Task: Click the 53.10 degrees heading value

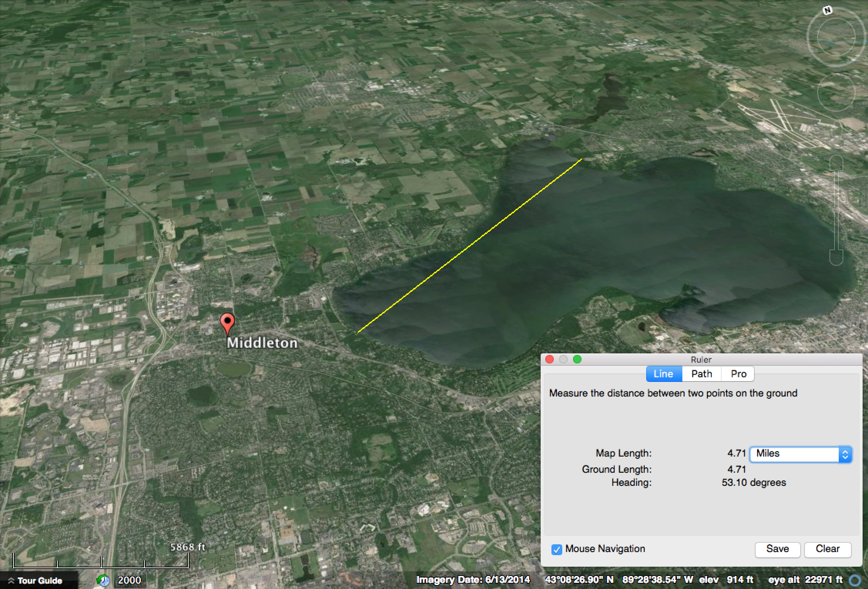Action: [754, 482]
